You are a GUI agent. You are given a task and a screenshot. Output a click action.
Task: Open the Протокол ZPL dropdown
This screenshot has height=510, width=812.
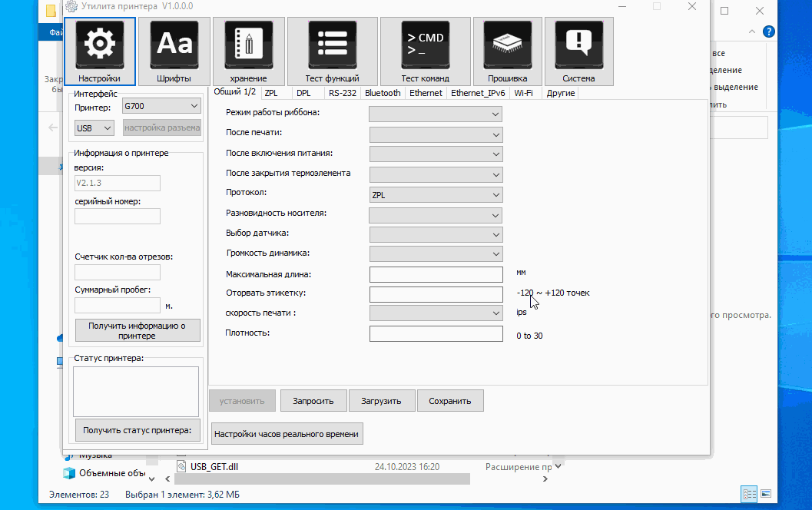coord(436,195)
